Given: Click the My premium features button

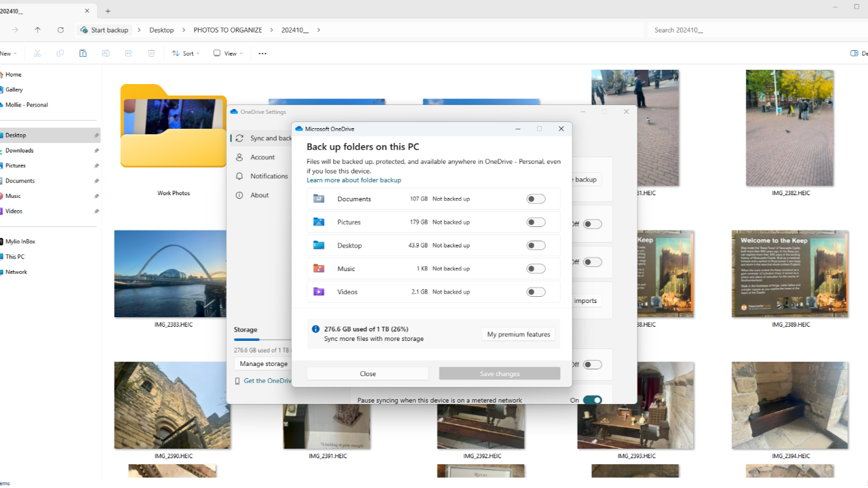Looking at the screenshot, I should tap(518, 334).
